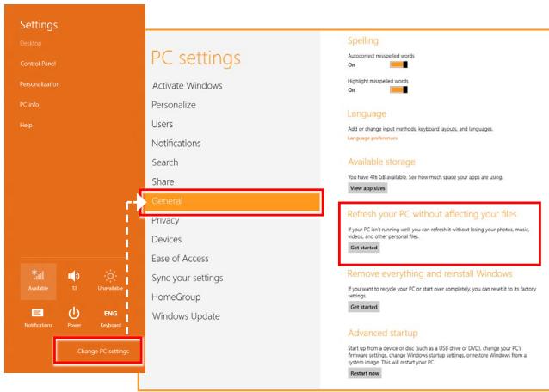Open Control Panel from Settings charm
The height and width of the screenshot is (392, 549).
point(38,64)
